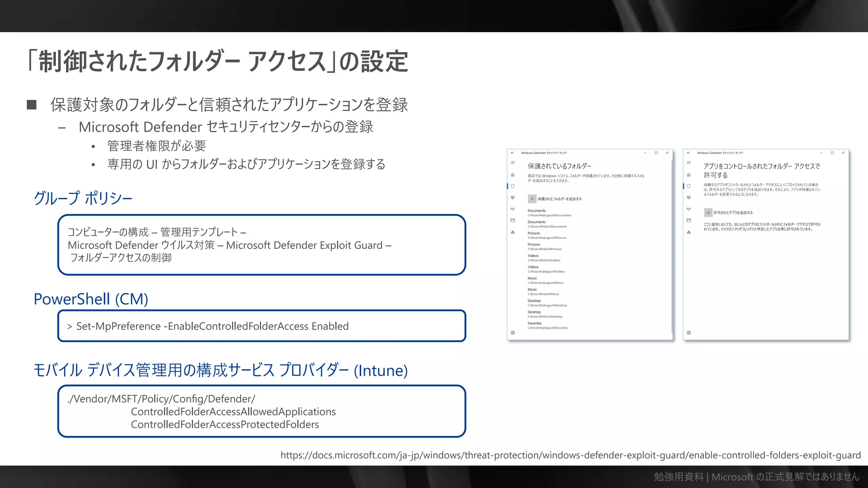Select Documents folder under Public user
The image size is (868, 488).
click(547, 224)
